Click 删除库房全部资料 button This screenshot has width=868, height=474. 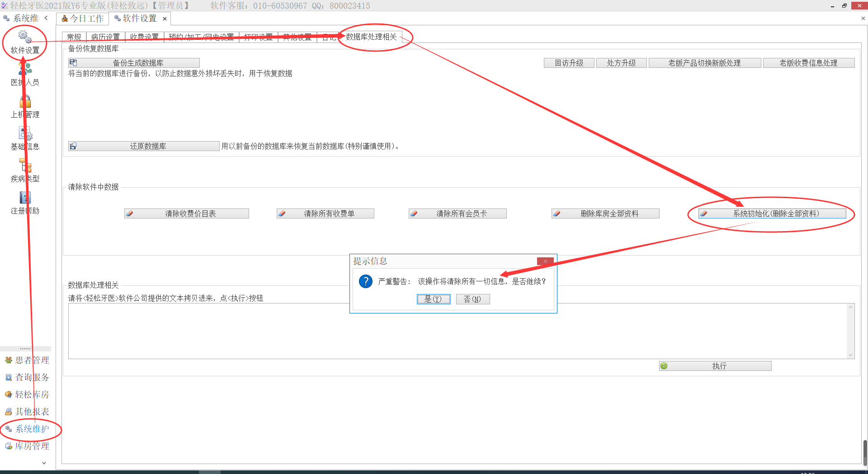pos(605,213)
